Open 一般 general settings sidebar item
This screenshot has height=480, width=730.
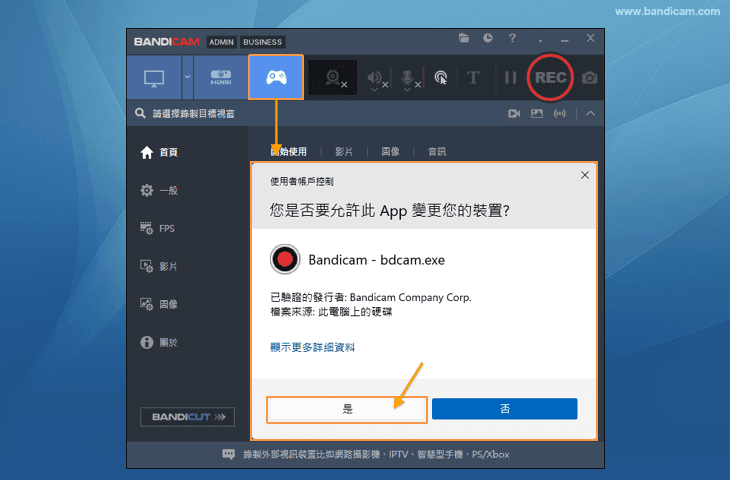pyautogui.click(x=159, y=190)
